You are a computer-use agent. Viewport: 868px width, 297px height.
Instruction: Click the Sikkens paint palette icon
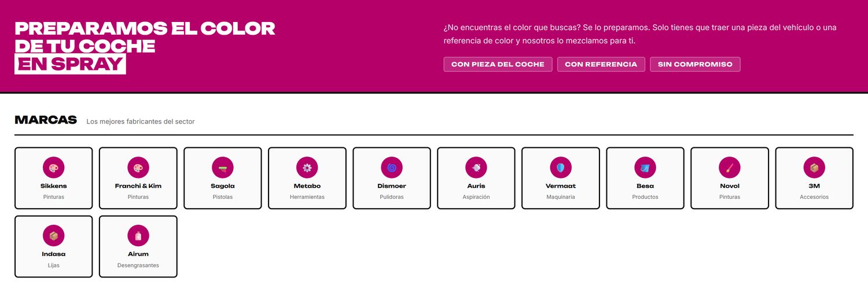click(x=54, y=168)
